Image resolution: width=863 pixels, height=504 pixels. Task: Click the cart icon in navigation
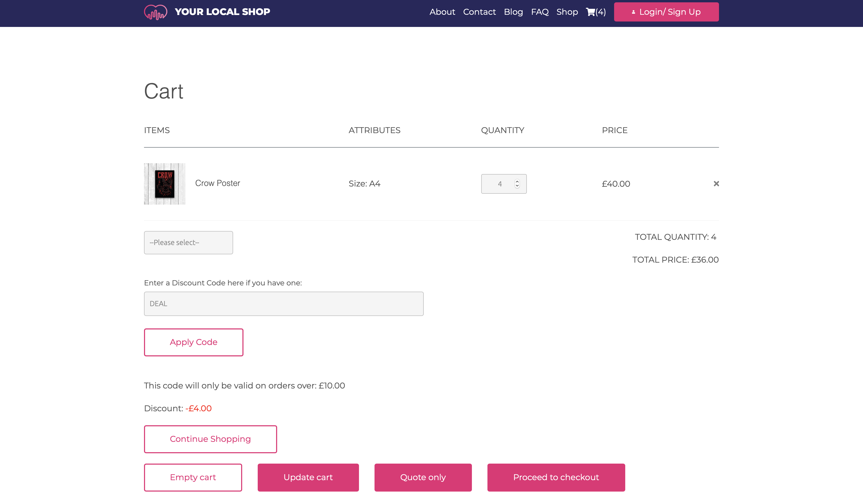590,11
